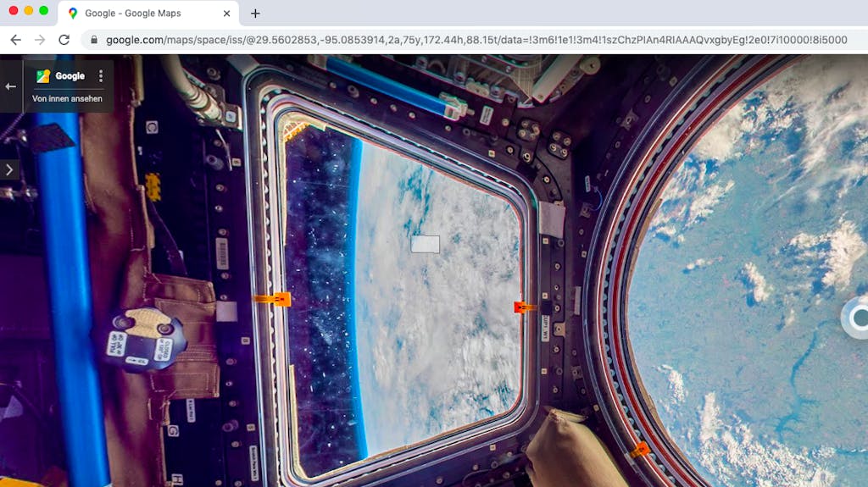Open the three-dot menu beside Google
Image resolution: width=868 pixels, height=487 pixels.
tap(100, 76)
